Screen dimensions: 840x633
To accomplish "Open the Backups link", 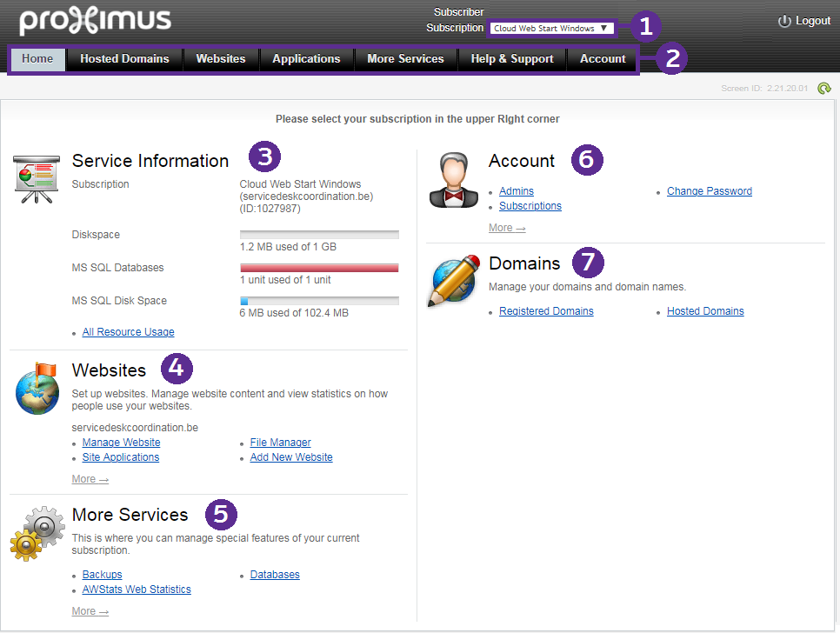I will tap(102, 575).
